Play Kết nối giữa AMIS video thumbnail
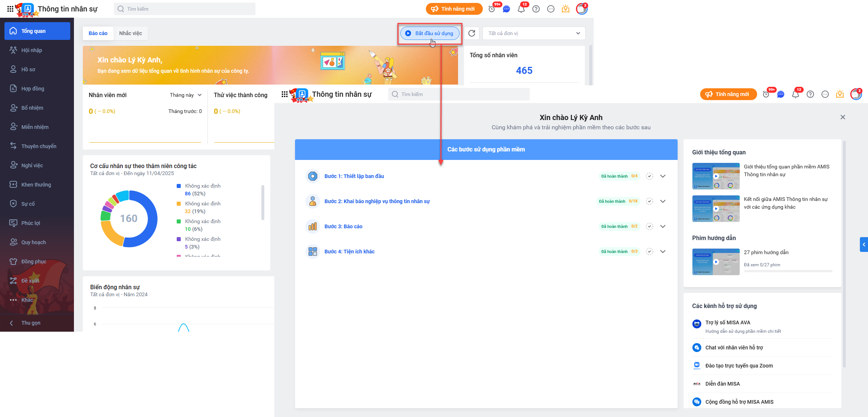The height and width of the screenshot is (417, 868). pyautogui.click(x=716, y=209)
